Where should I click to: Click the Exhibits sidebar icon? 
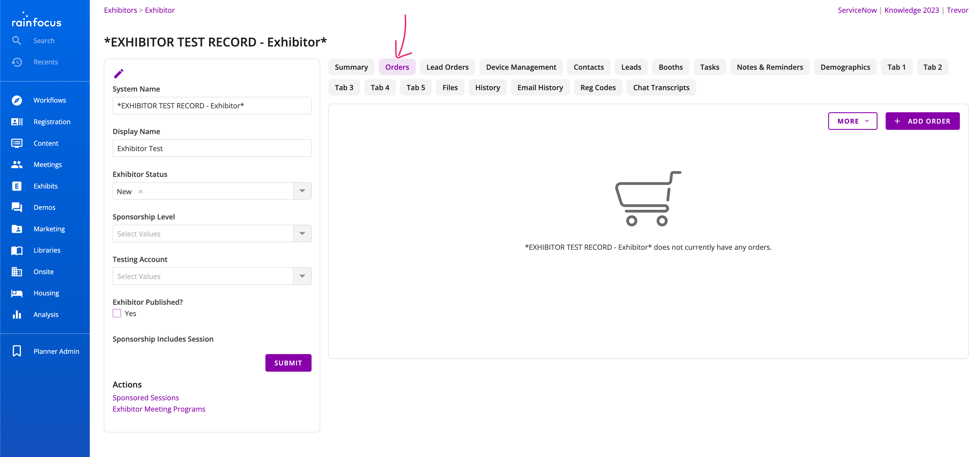17,186
